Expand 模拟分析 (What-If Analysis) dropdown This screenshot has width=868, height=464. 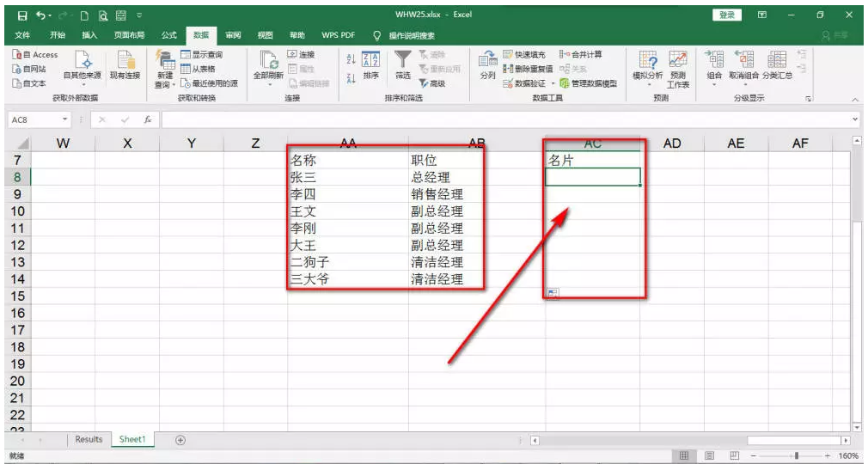648,85
